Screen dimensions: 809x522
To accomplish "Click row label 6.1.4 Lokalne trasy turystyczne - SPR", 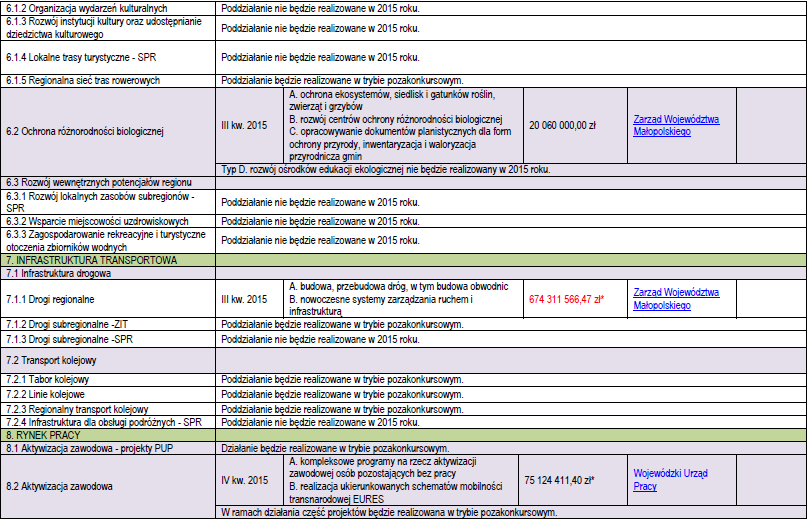I will pyautogui.click(x=81, y=57).
